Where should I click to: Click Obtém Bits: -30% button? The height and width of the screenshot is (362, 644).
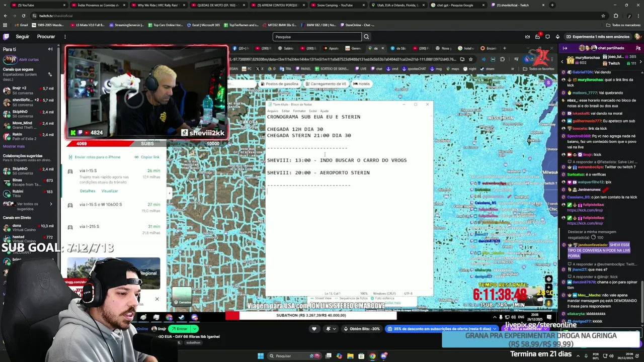pos(361,329)
